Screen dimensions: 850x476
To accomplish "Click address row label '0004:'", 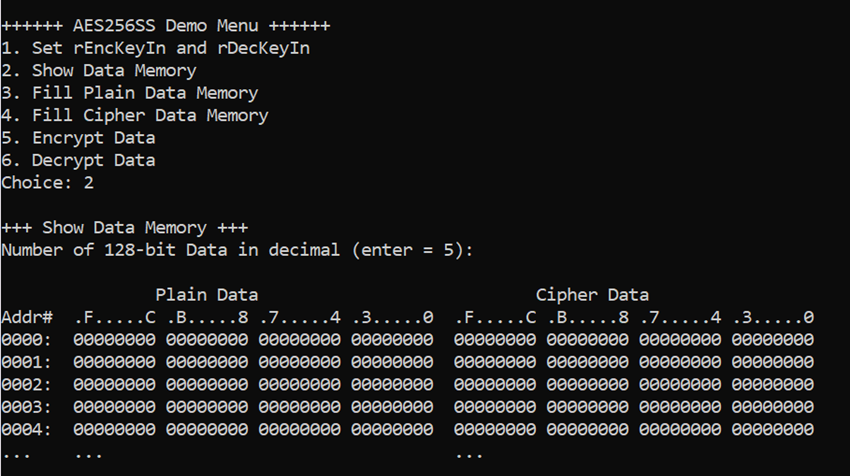I will [x=26, y=430].
